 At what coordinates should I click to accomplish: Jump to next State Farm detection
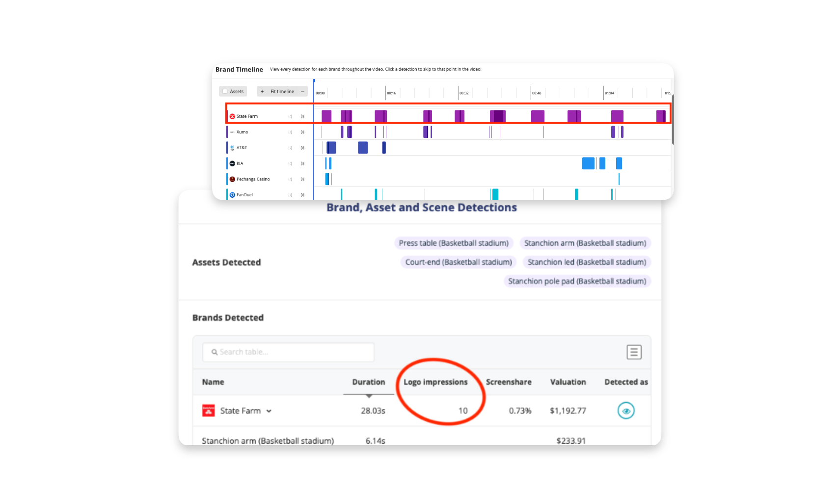point(302,116)
